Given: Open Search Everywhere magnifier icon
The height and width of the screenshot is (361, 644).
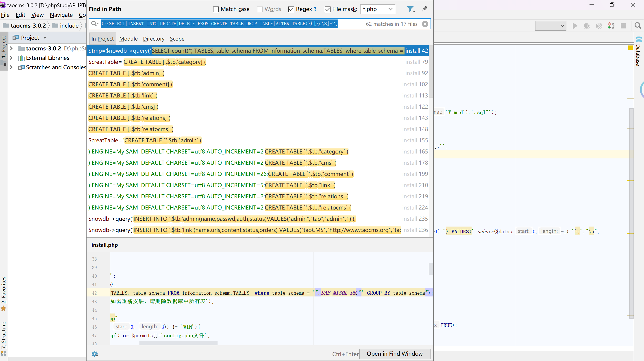Looking at the screenshot, I should pos(637,26).
